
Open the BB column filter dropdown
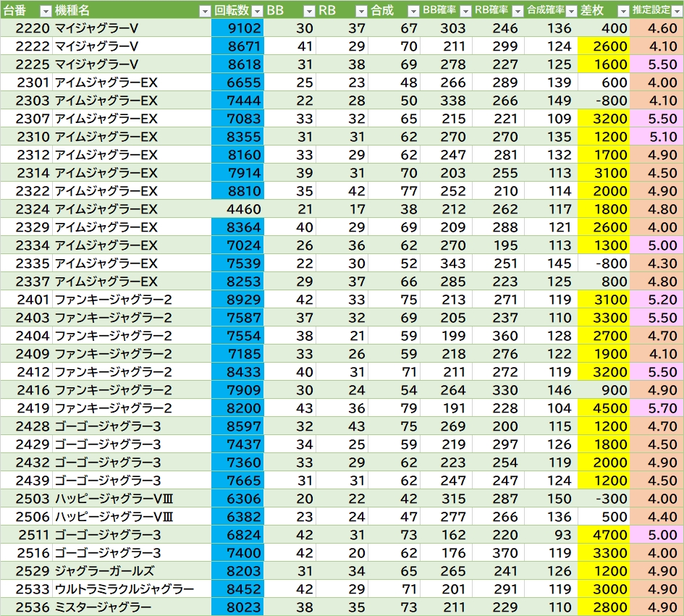click(x=309, y=11)
